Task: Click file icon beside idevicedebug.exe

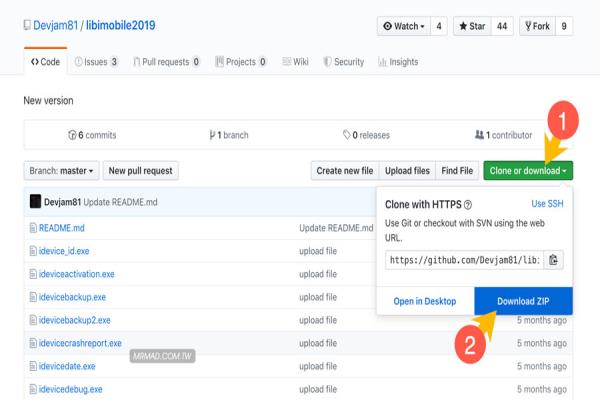Action: click(33, 389)
